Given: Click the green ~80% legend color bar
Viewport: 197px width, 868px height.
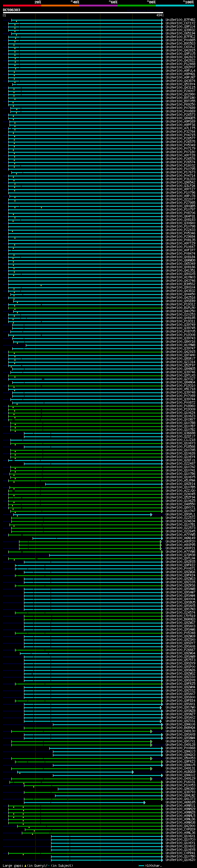Looking at the screenshot, I should tap(136, 6).
